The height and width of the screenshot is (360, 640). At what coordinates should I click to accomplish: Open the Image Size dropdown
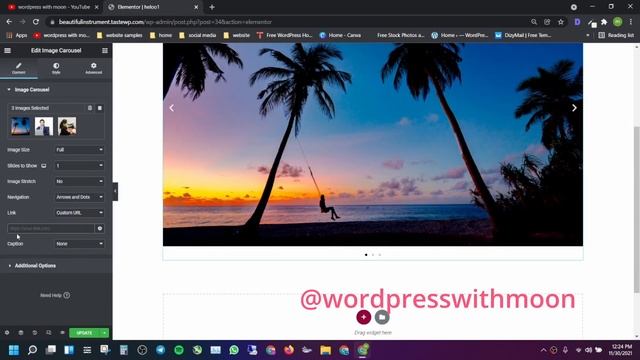point(80,150)
